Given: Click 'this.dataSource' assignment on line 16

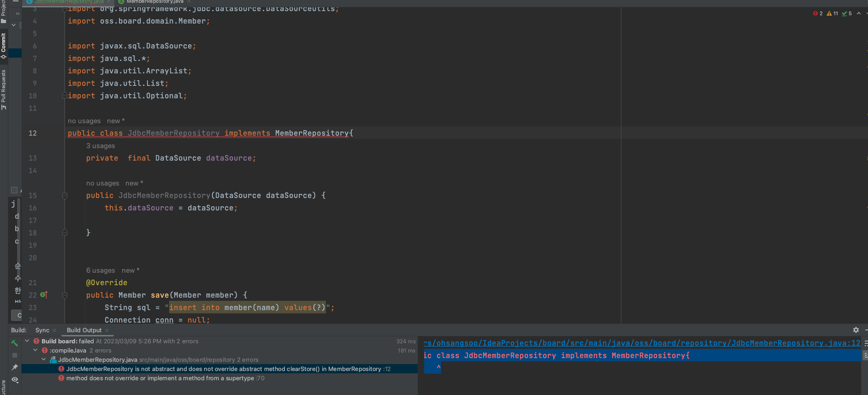Looking at the screenshot, I should pyautogui.click(x=139, y=208).
